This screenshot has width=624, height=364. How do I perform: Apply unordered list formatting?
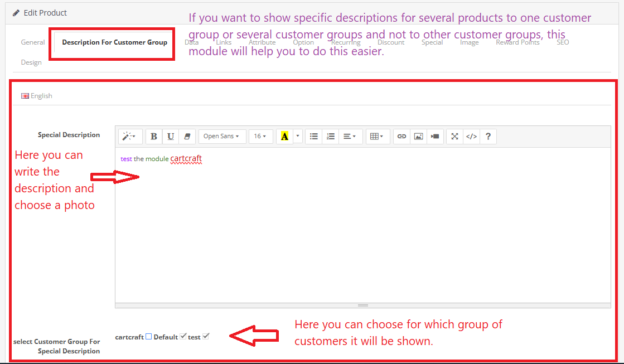coord(313,136)
